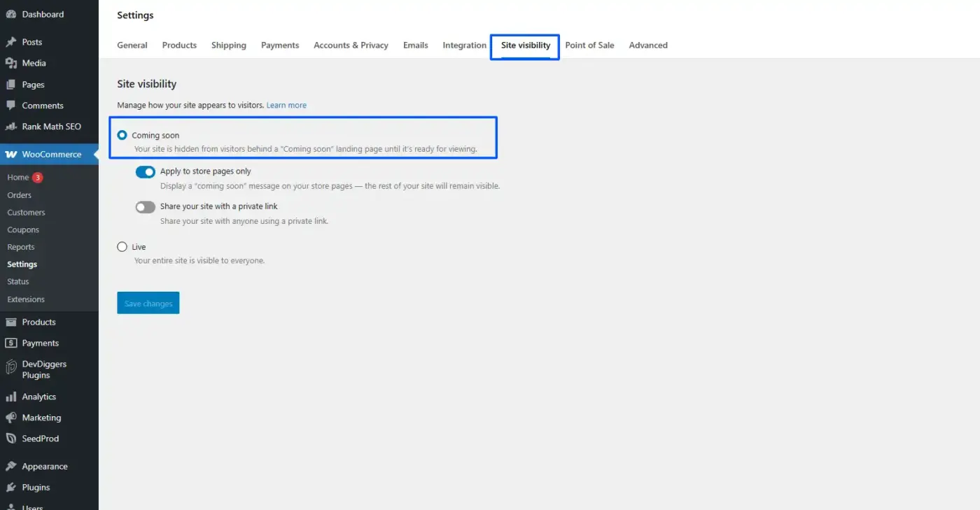
Task: Open WooCommerce Home submenu item
Action: [18, 178]
